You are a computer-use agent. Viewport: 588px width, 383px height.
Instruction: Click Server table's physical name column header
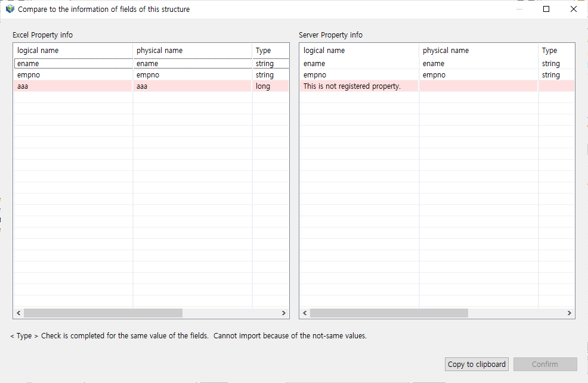(x=478, y=51)
